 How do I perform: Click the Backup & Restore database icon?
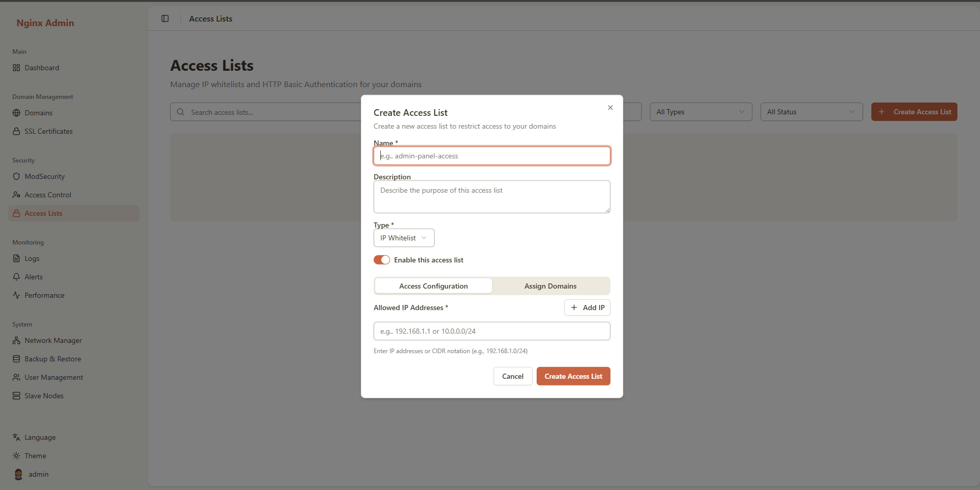point(16,359)
